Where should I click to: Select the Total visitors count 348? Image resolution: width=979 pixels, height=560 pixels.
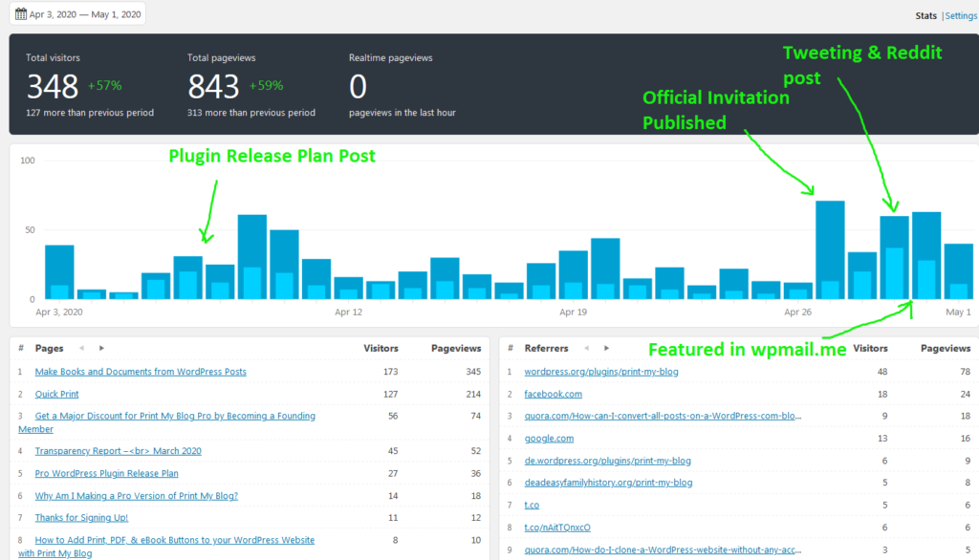53,86
